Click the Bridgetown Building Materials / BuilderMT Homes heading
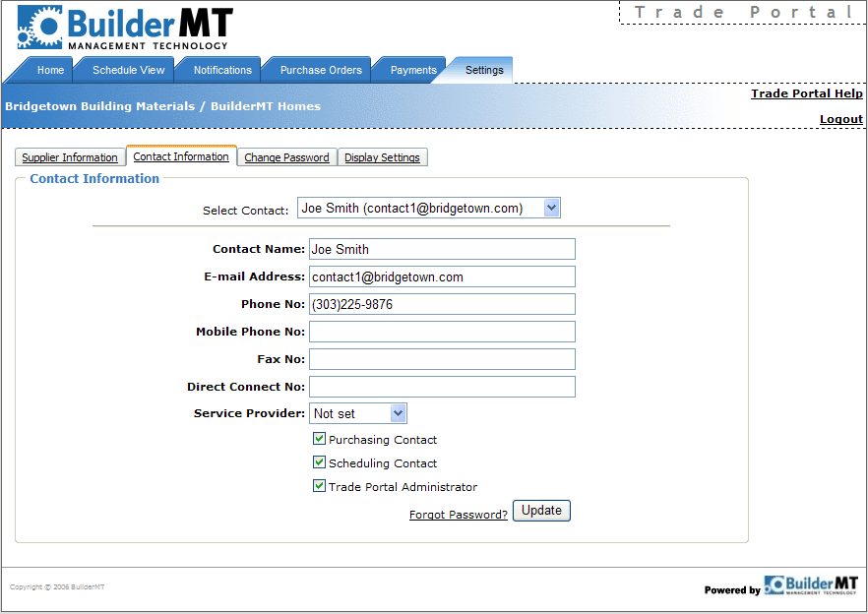The image size is (868, 614). (162, 106)
